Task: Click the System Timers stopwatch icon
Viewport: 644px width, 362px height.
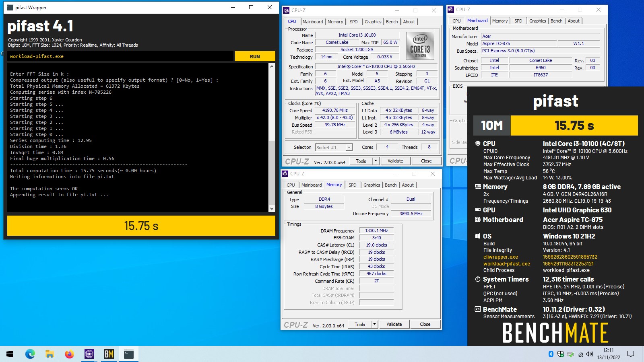Action: click(x=478, y=279)
